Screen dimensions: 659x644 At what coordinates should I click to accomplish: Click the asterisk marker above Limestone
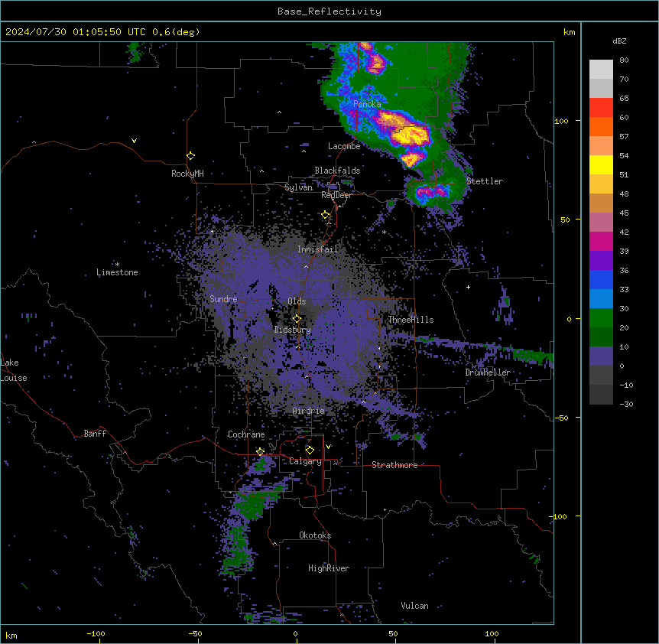click(117, 265)
